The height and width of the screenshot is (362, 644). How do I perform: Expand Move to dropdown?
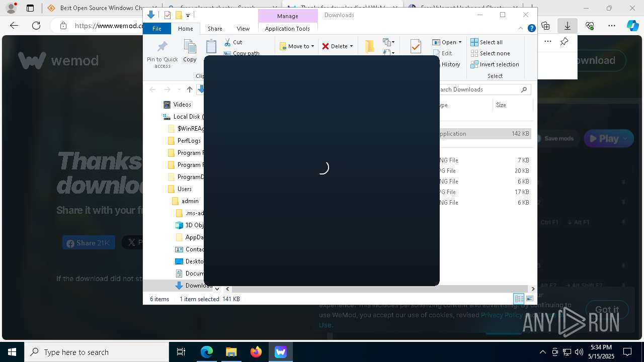[x=312, y=46]
